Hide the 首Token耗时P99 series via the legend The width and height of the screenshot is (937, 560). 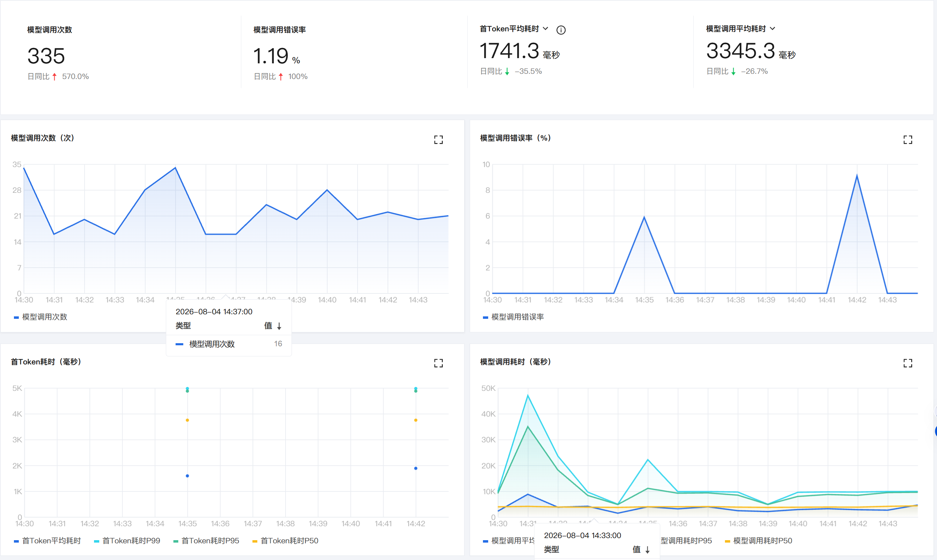tap(127, 541)
